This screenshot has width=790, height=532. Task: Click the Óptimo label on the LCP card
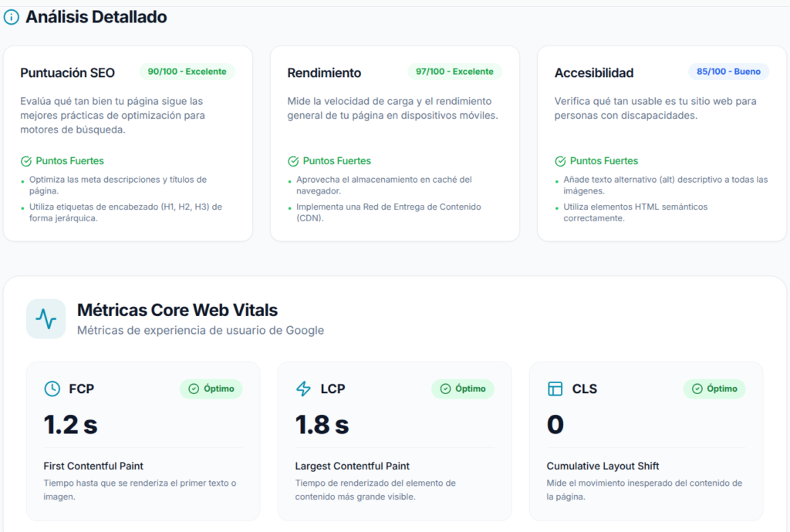(x=470, y=389)
